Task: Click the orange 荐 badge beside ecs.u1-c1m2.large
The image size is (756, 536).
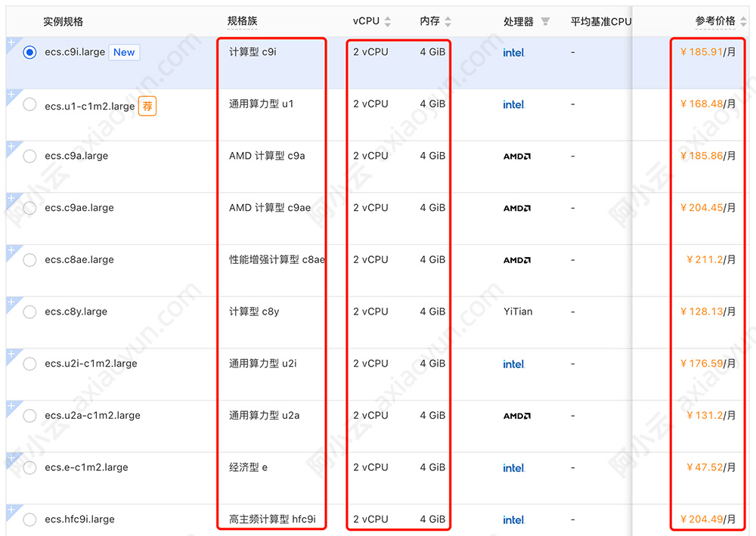Action: tap(148, 107)
